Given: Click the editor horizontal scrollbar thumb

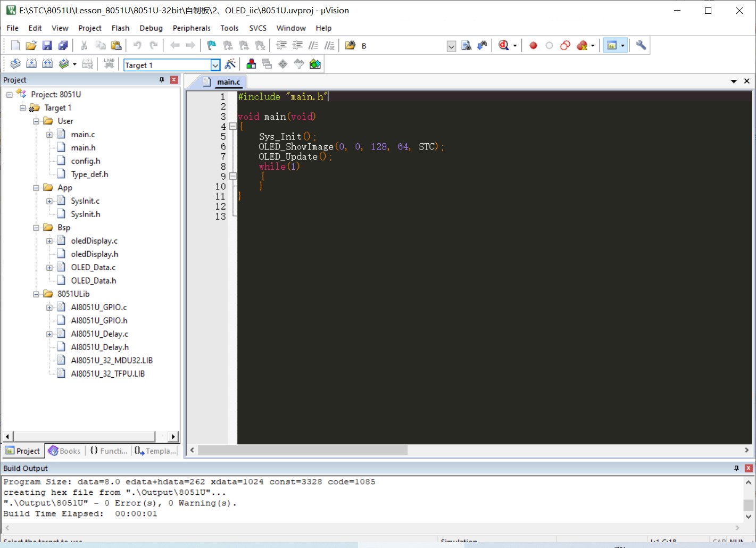Looking at the screenshot, I should click(302, 450).
